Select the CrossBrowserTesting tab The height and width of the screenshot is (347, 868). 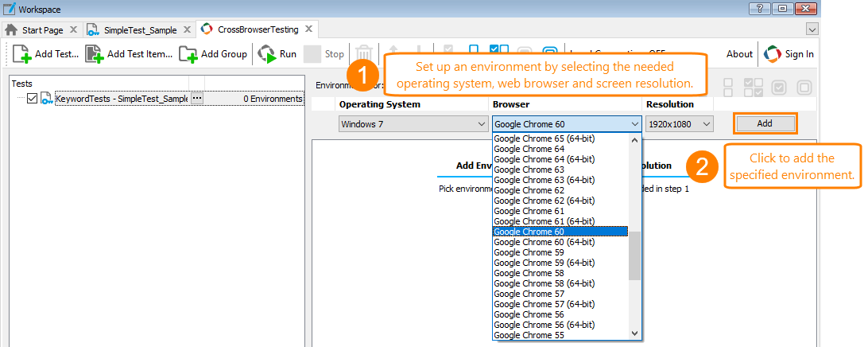250,29
